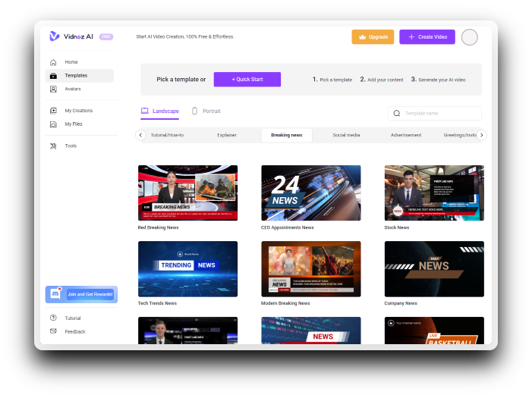Select the Avatars sidebar icon
Viewport: 532px width, 398px height.
tap(53, 89)
